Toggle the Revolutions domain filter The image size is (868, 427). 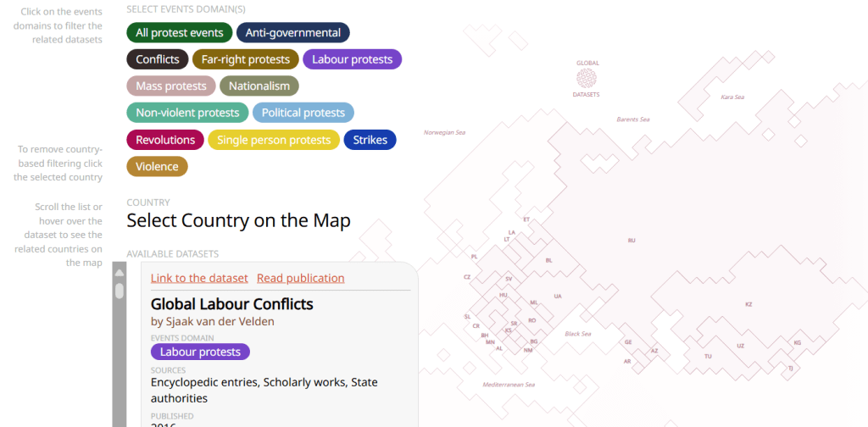(165, 140)
